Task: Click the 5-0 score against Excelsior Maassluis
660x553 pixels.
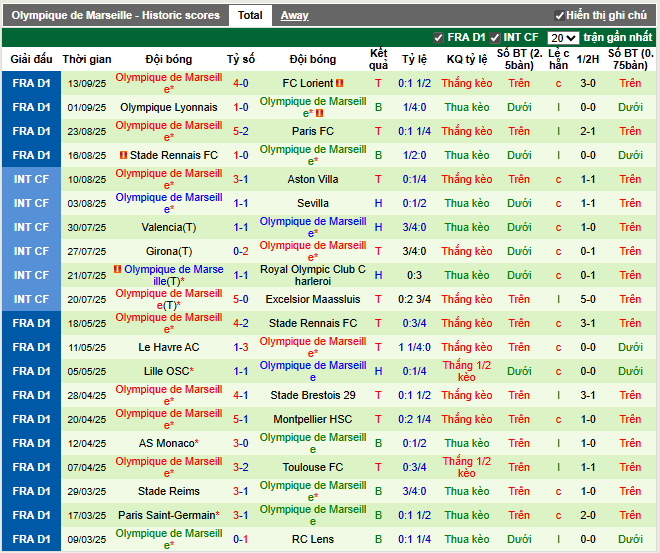Action: [241, 299]
